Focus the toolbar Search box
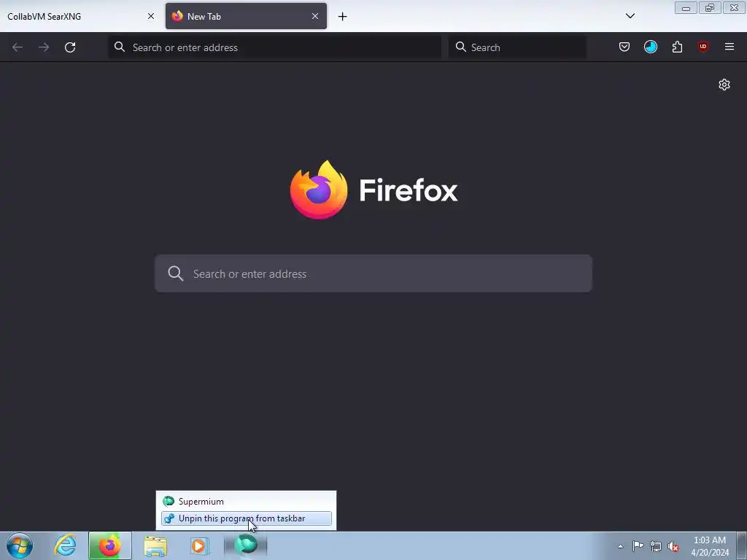The width and height of the screenshot is (747, 560). click(x=517, y=47)
